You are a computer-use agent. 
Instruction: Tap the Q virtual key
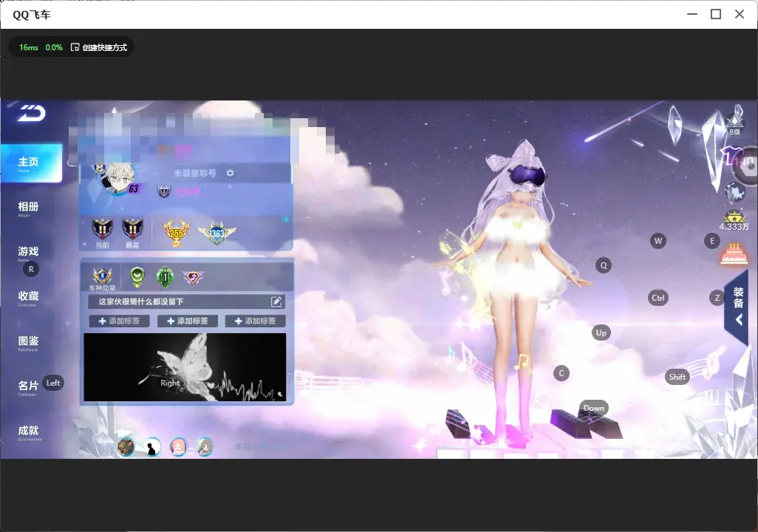604,265
